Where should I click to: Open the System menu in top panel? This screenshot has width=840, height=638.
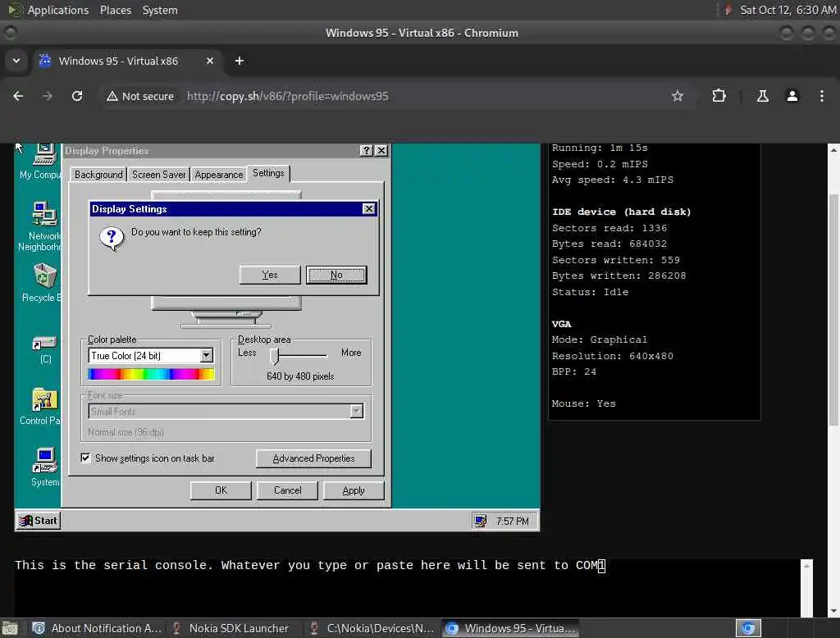[160, 10]
